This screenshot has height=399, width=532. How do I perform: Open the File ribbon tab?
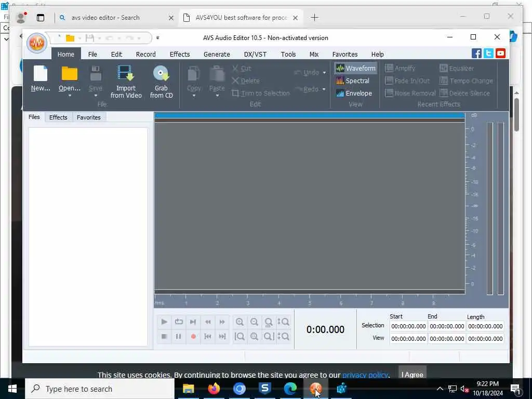[x=92, y=54]
